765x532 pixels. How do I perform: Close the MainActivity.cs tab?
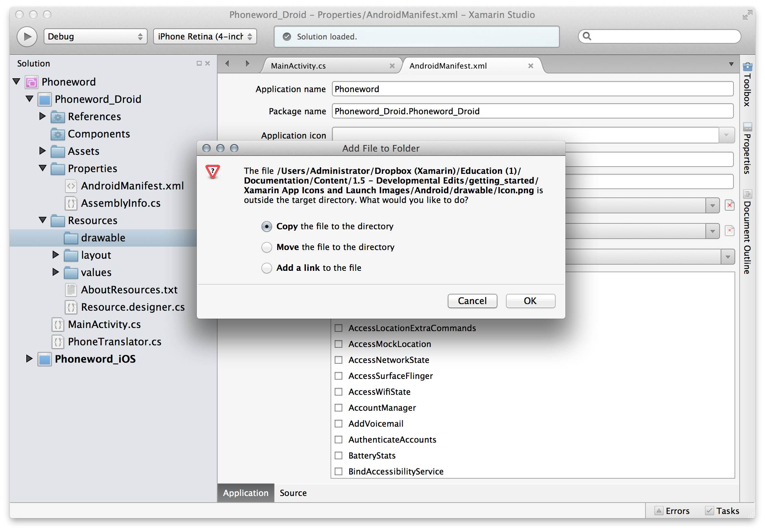(392, 66)
